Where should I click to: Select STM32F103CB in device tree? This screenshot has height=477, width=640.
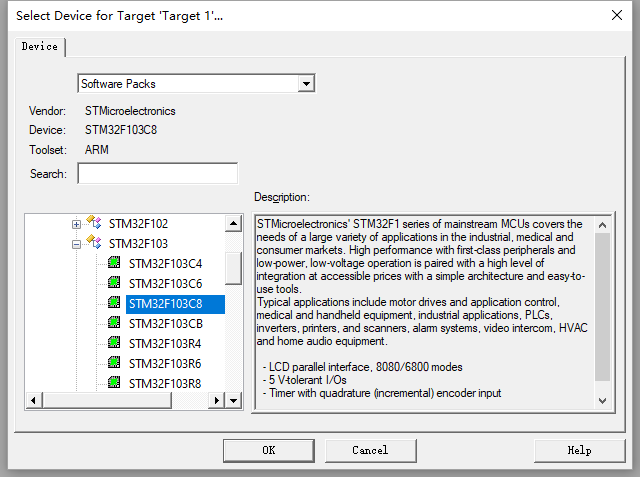pyautogui.click(x=166, y=324)
